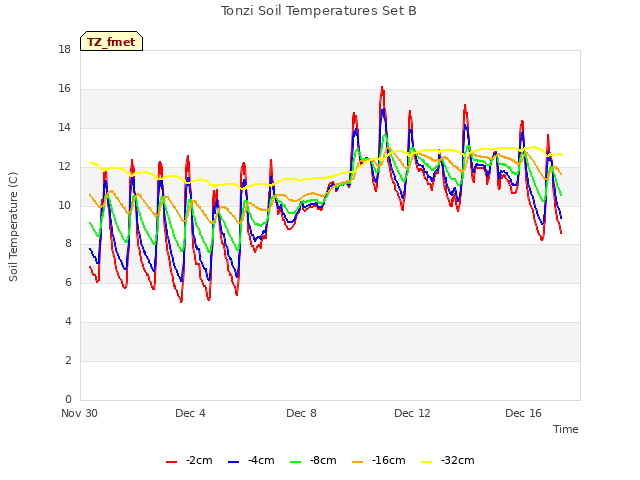Click the Dec 4 x-axis tick label
Screen dimensions: 640x480
click(190, 413)
